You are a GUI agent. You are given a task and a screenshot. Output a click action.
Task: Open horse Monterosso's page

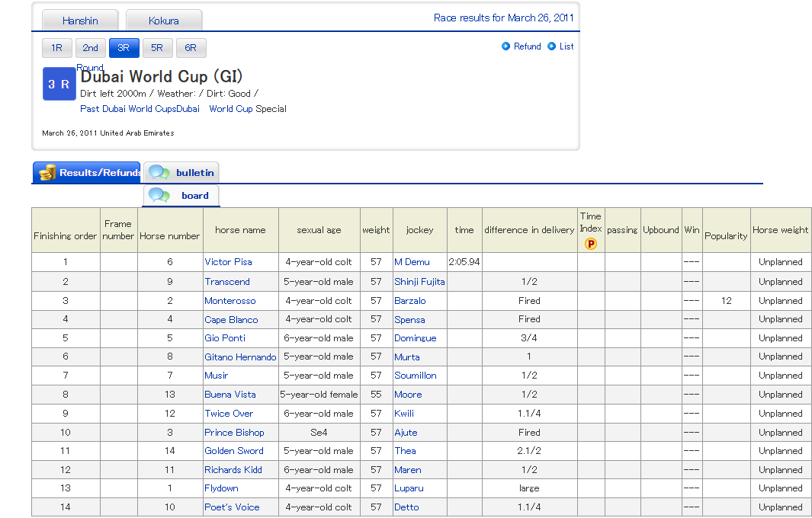[x=230, y=301]
